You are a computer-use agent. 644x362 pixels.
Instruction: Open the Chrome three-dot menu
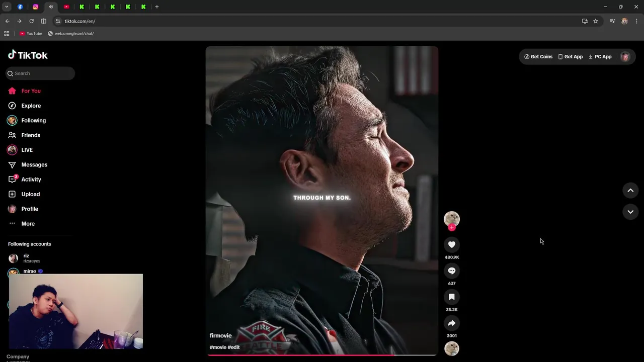[636, 21]
